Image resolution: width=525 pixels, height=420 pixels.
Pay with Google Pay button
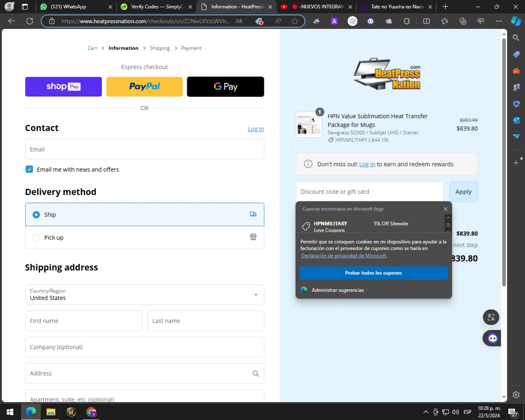coord(225,86)
